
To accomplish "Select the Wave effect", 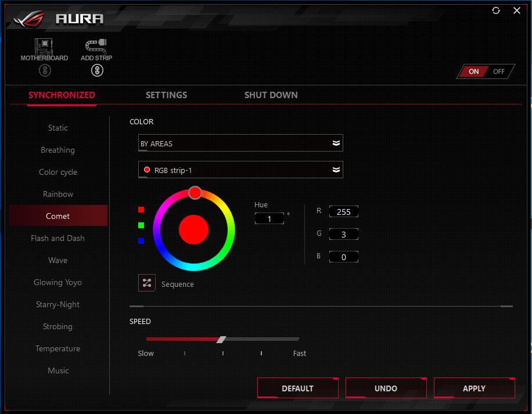I will coord(58,260).
